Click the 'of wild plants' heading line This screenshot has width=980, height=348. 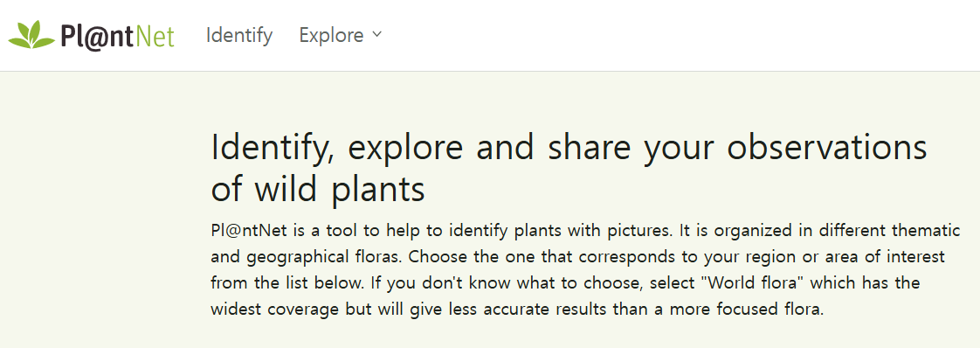point(318,189)
